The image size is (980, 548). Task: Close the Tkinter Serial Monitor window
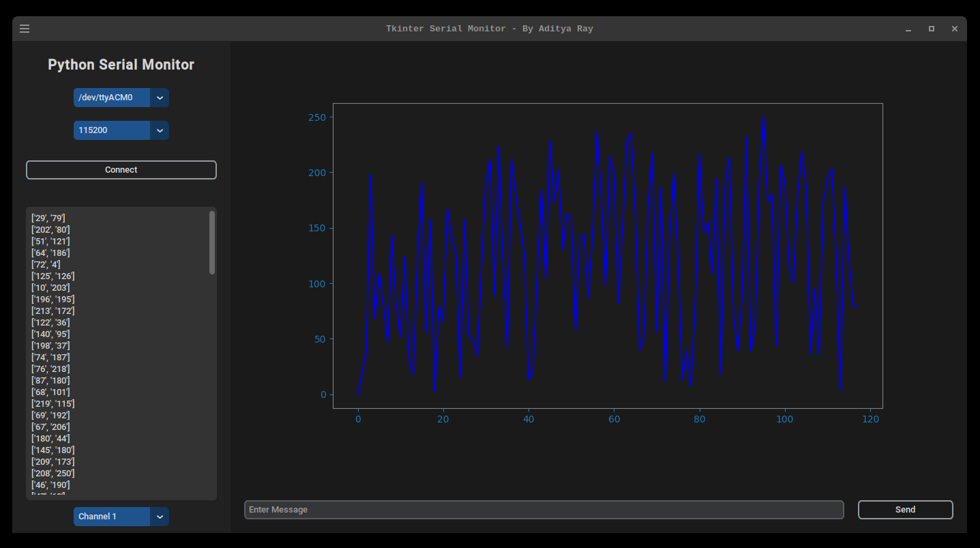[x=955, y=29]
